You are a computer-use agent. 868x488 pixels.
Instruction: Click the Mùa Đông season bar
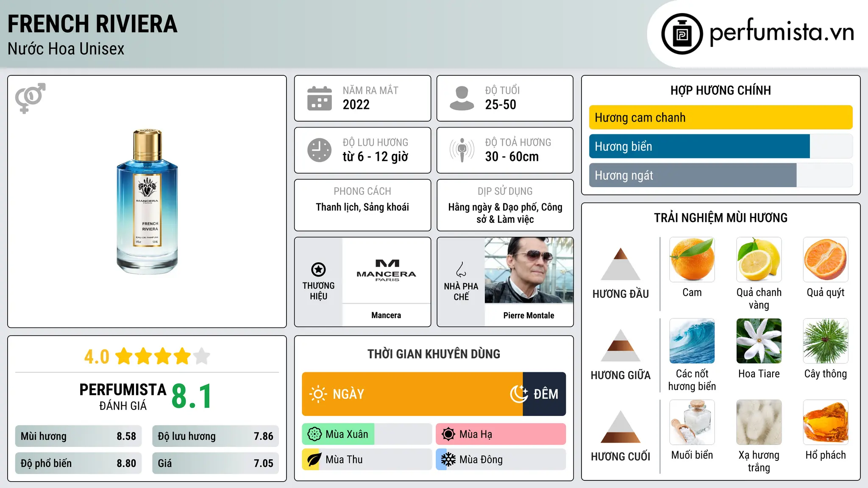coord(501,460)
